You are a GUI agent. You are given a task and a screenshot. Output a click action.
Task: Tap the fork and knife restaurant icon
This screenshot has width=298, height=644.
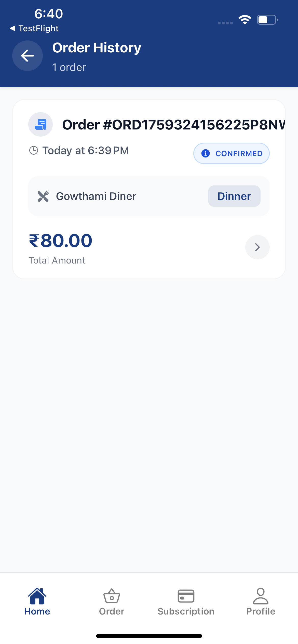43,196
